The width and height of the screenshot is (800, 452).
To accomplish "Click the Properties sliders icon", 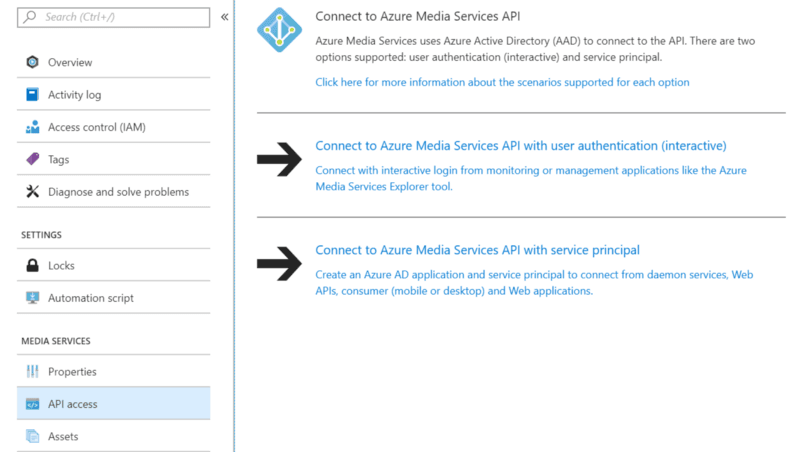I will pos(32,371).
